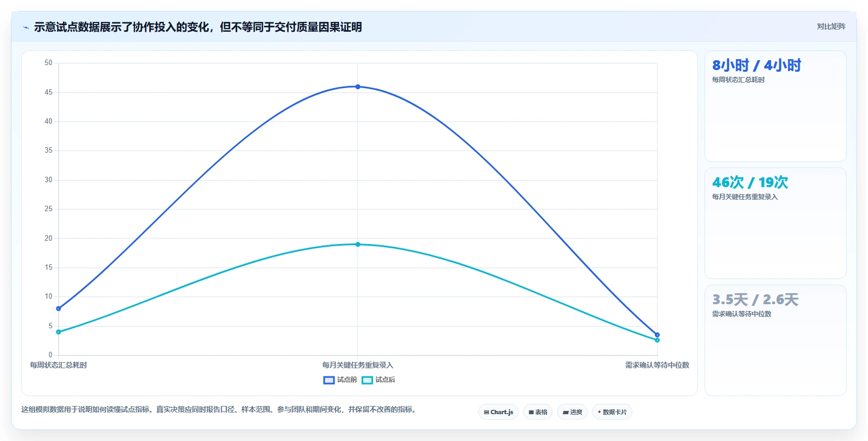
Task: Click the footnote text starting 这组模拟数据
Action: coord(219,409)
